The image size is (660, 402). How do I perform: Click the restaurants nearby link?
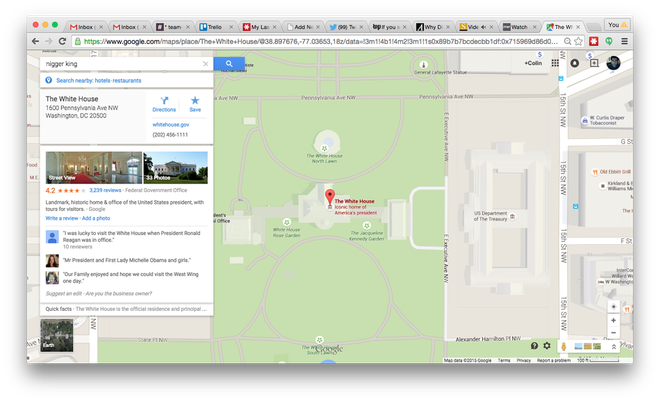pyautogui.click(x=126, y=80)
